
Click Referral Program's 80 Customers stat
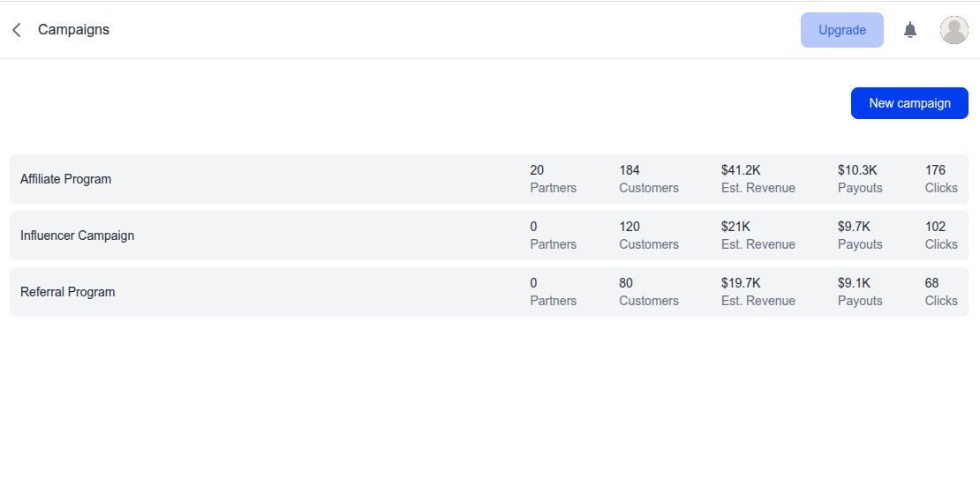point(649,292)
